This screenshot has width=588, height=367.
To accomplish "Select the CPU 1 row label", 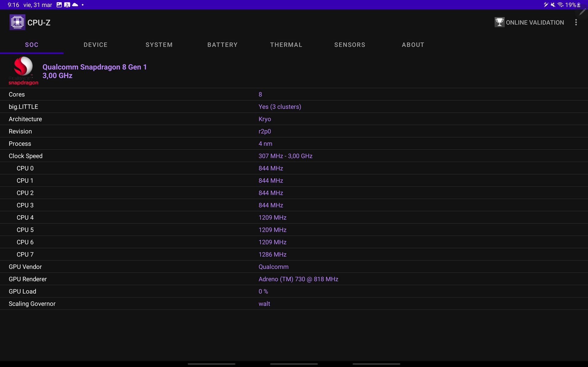I will pyautogui.click(x=25, y=181).
